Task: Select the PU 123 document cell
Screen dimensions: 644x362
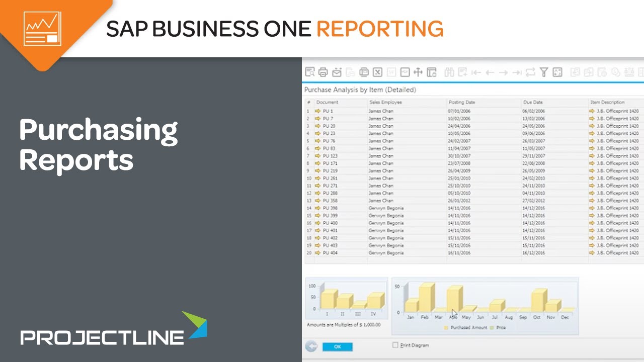Action: pos(341,156)
